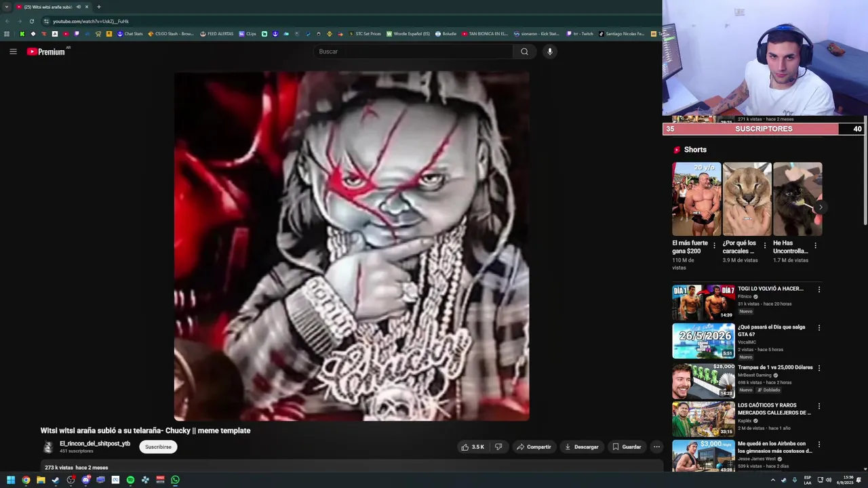This screenshot has width=868, height=488.
Task: Open El_rincon_del_shitpost_ytb channel avatar
Action: coord(48,447)
